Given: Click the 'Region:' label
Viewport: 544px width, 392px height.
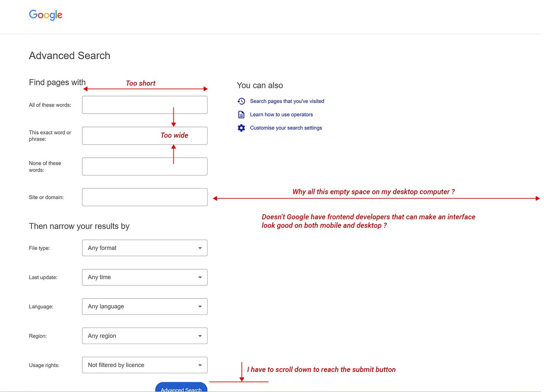Looking at the screenshot, I should pyautogui.click(x=38, y=336).
